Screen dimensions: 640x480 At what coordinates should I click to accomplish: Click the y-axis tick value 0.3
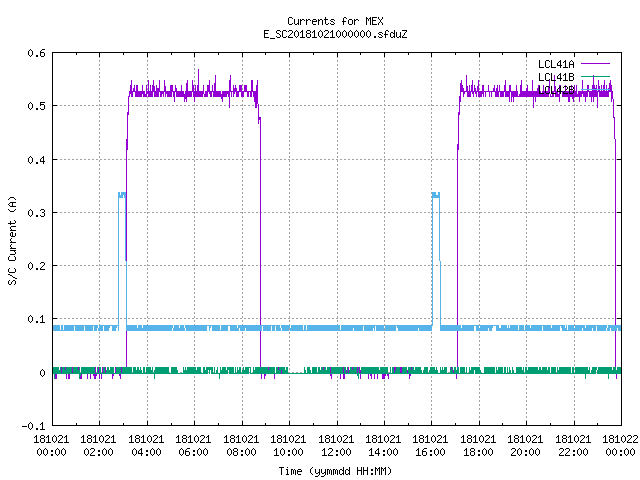pyautogui.click(x=36, y=213)
